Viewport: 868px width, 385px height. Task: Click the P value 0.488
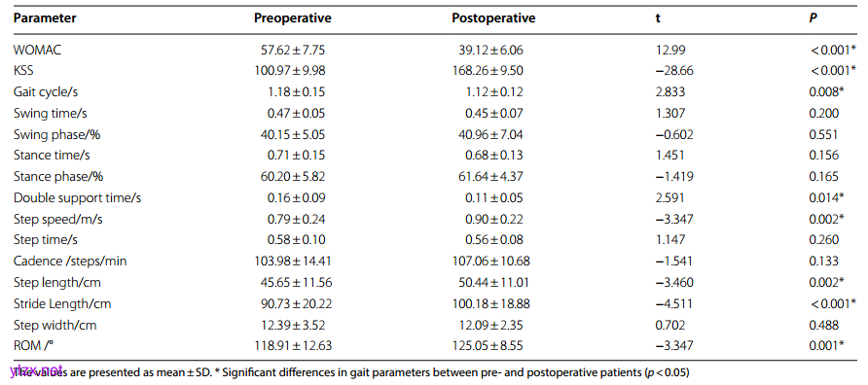point(823,326)
